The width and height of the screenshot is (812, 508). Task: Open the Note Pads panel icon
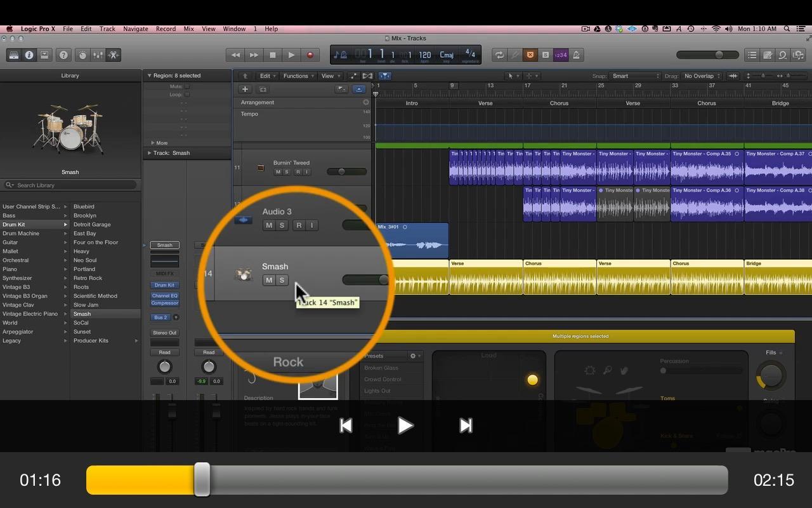[768, 55]
